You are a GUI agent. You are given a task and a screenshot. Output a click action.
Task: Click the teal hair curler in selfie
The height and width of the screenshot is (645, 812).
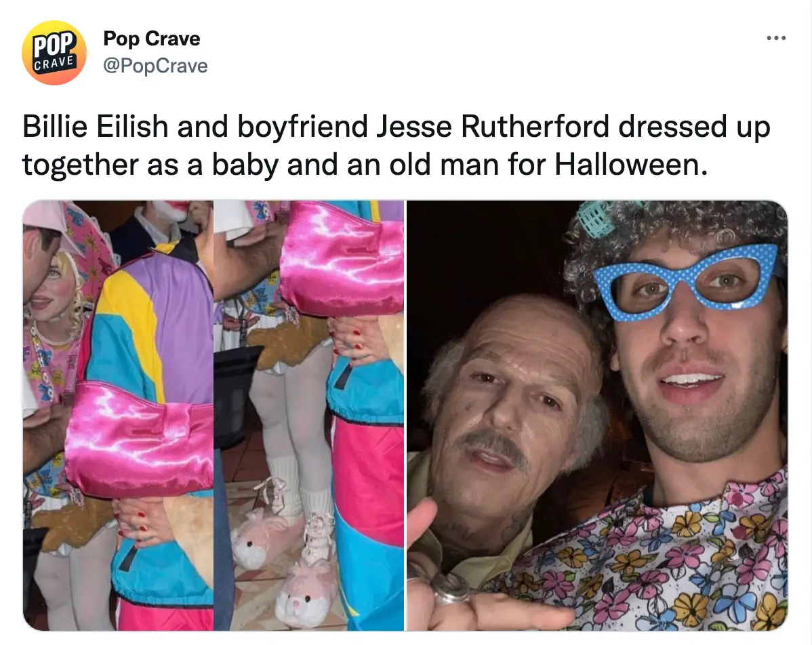(x=596, y=220)
